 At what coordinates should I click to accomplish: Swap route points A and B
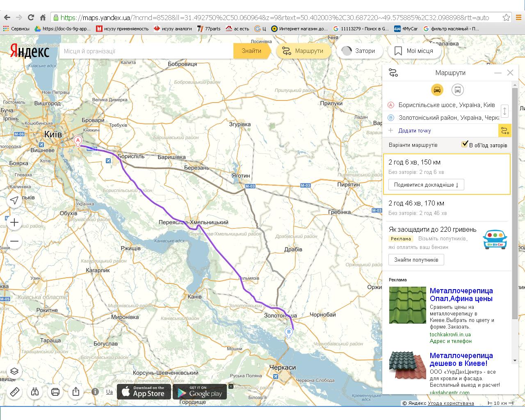(505, 111)
